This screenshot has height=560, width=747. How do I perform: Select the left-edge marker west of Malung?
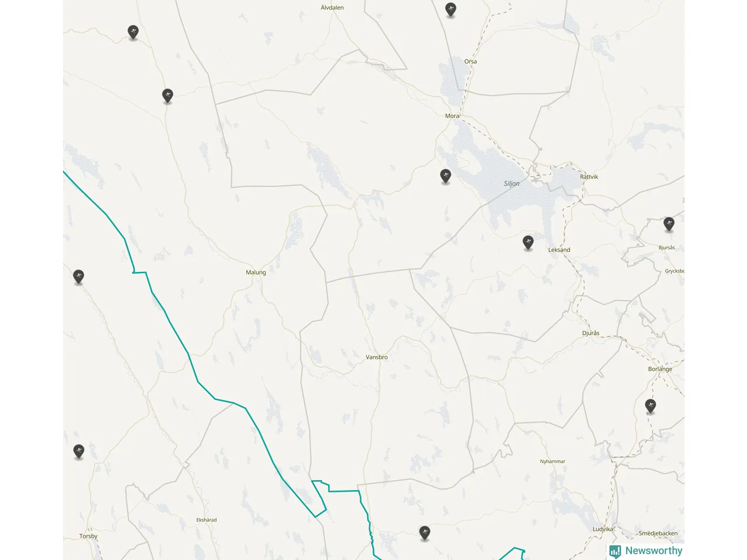point(79,276)
